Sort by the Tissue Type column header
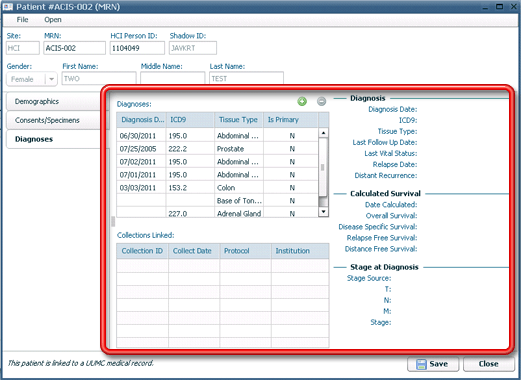Image resolution: width=521 pixels, height=380 pixels. (239, 120)
